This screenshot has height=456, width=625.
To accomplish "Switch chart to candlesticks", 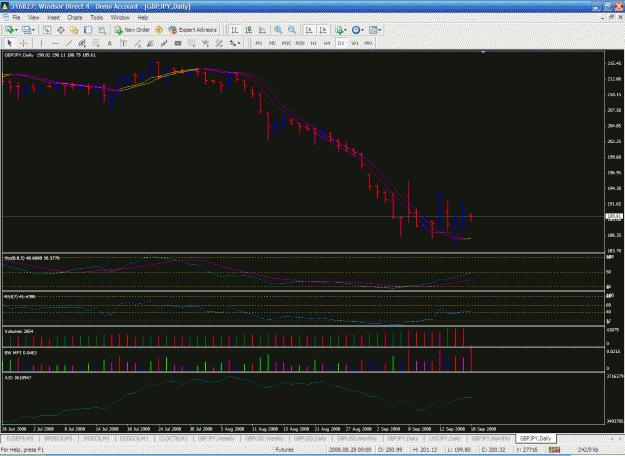I will [249, 30].
